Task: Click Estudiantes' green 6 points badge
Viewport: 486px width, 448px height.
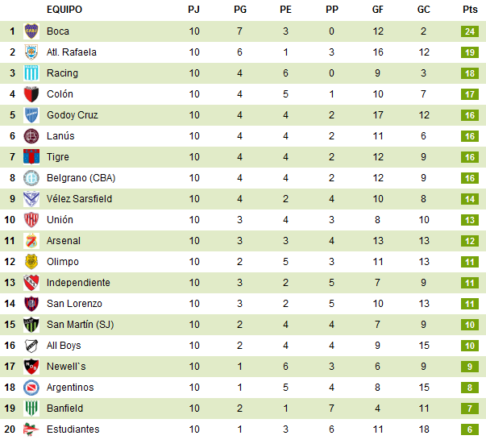Action: (x=470, y=429)
